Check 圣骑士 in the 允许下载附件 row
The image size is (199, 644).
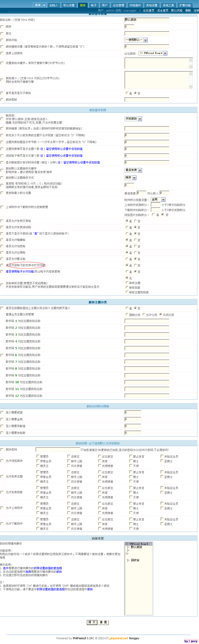(162, 524)
